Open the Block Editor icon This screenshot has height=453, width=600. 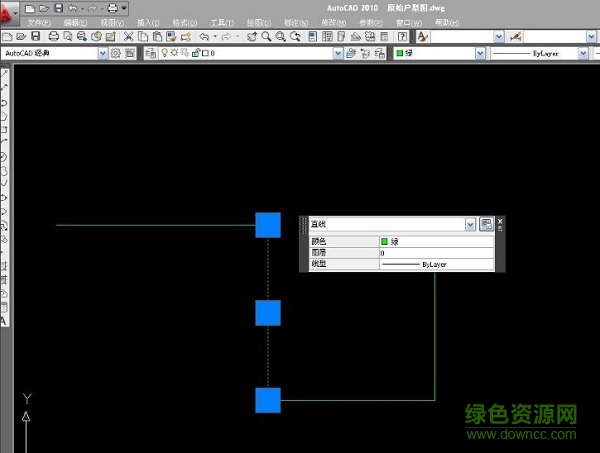[x=186, y=37]
